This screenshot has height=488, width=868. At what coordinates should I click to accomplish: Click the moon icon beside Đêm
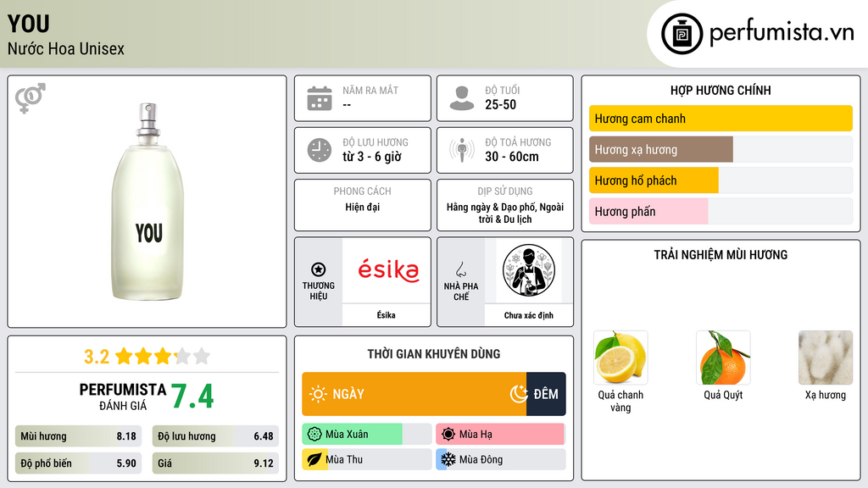tap(519, 394)
